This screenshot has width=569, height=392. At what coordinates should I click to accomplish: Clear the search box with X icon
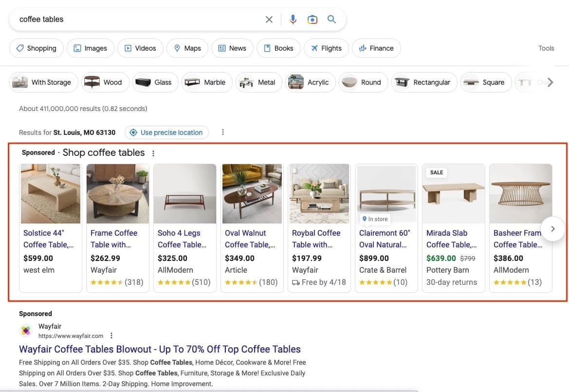(269, 19)
